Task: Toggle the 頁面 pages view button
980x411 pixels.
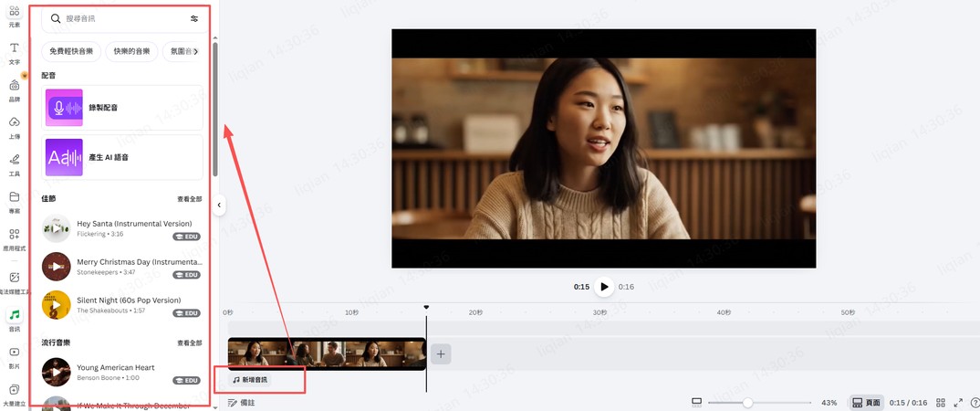Action: pyautogui.click(x=867, y=402)
